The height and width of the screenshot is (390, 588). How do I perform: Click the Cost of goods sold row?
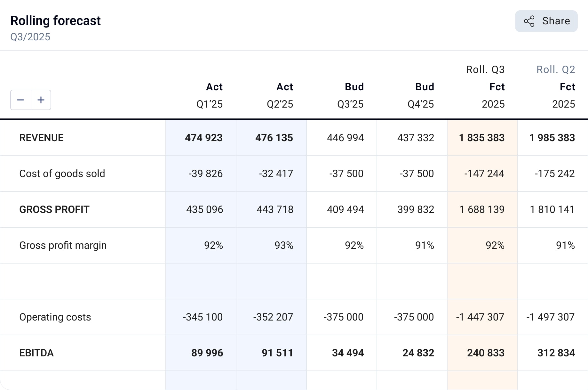[62, 174]
